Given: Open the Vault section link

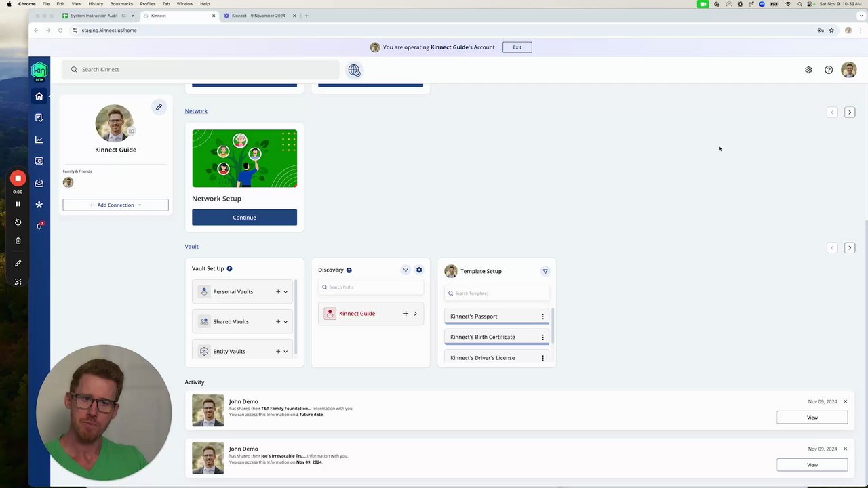Looking at the screenshot, I should click(191, 247).
